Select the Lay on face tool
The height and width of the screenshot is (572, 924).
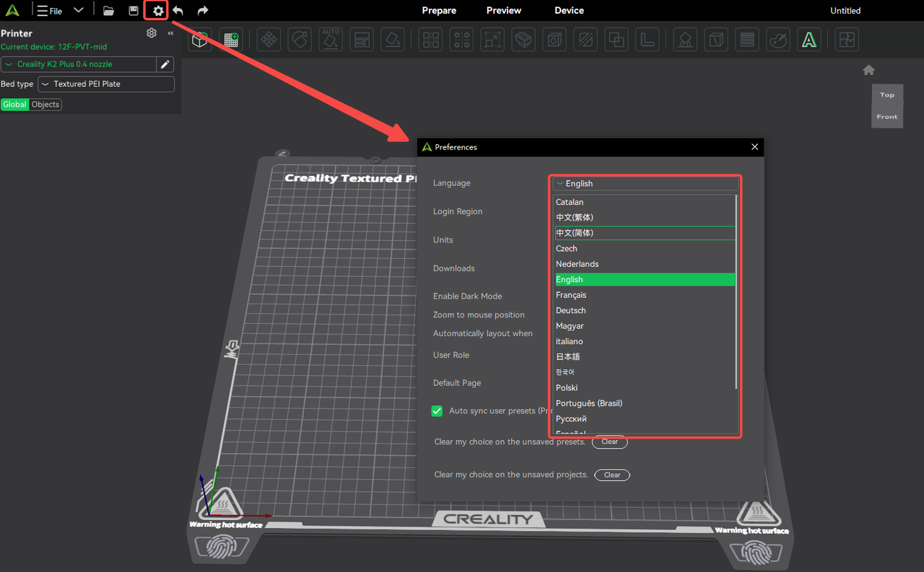click(393, 40)
